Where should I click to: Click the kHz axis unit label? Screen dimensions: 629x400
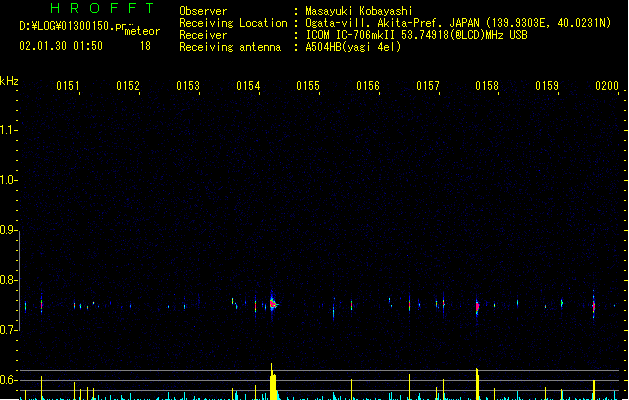9,81
